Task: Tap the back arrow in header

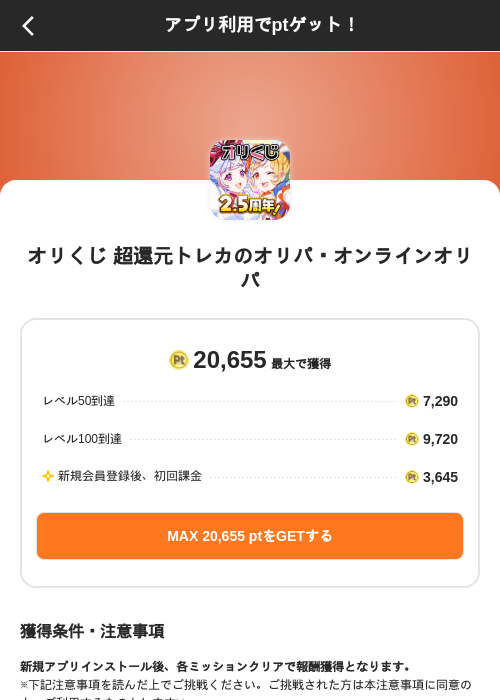Action: (x=28, y=25)
